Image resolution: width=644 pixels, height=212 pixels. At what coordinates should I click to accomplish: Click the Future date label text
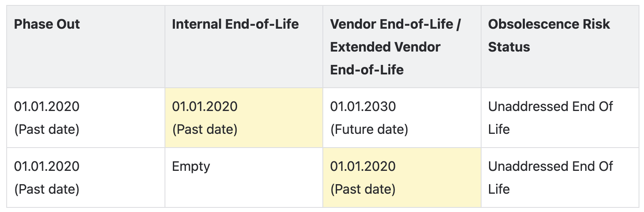[369, 130]
